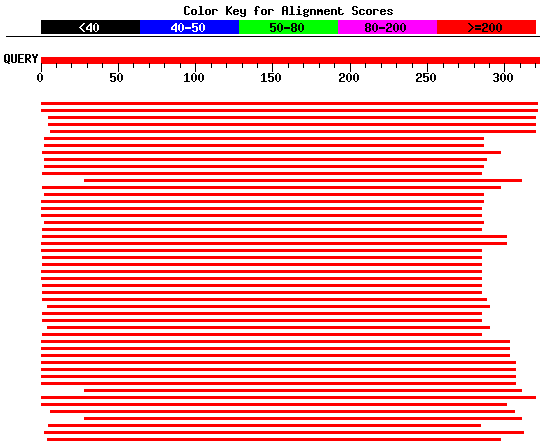This screenshot has height=444, width=543.
Task: Click the "Color Key for Alignment Scores" title
Action: (x=288, y=11)
